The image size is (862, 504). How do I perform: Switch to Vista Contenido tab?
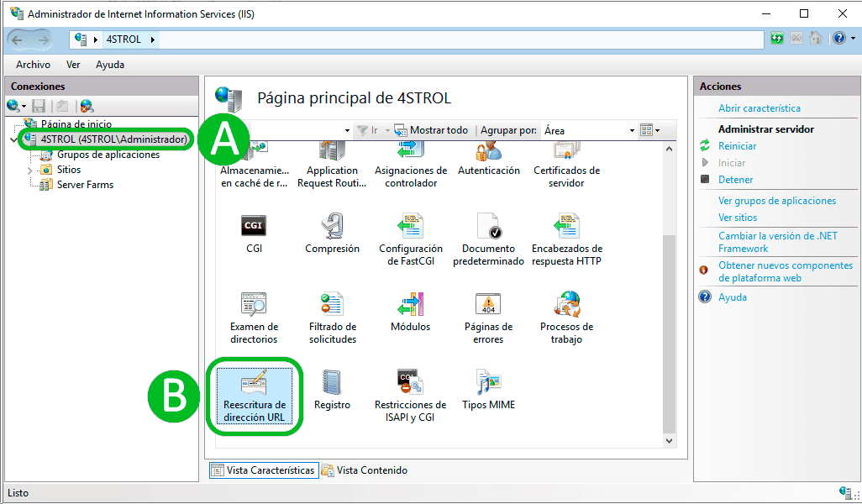[365, 470]
